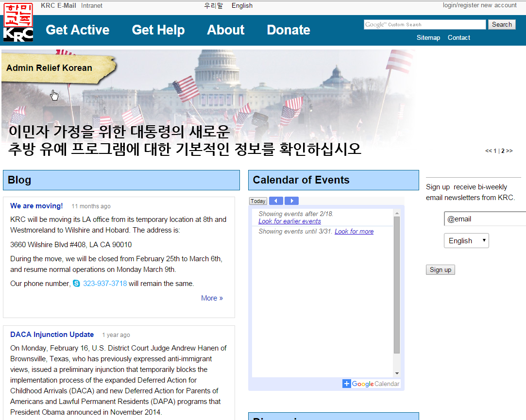Click Look for more events link
This screenshot has height=420, width=526.
pos(354,232)
